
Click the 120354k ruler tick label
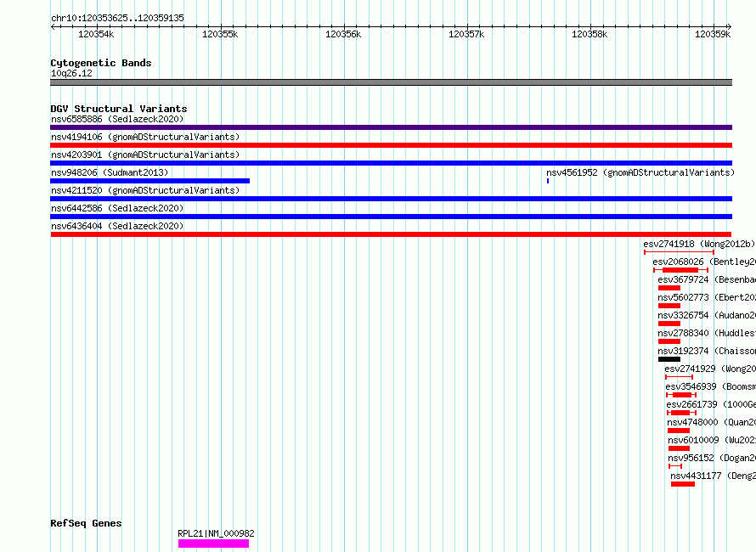coord(96,34)
